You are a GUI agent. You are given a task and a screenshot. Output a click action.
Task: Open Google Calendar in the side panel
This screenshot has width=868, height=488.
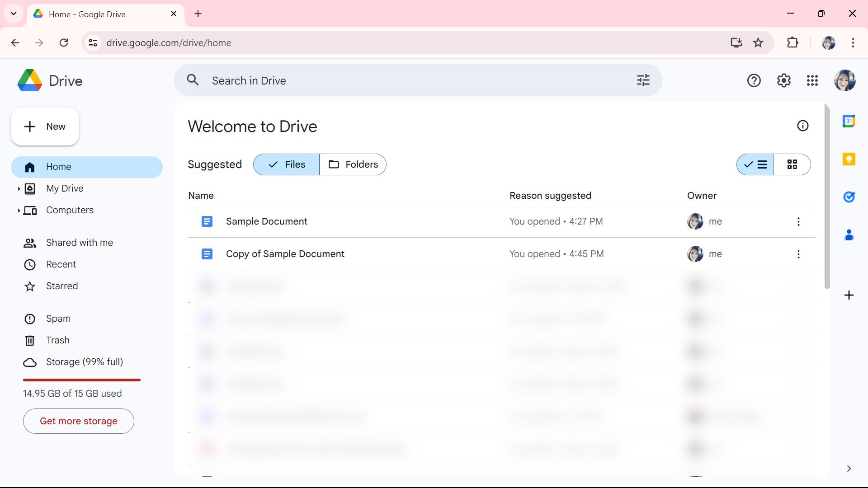coord(849,121)
